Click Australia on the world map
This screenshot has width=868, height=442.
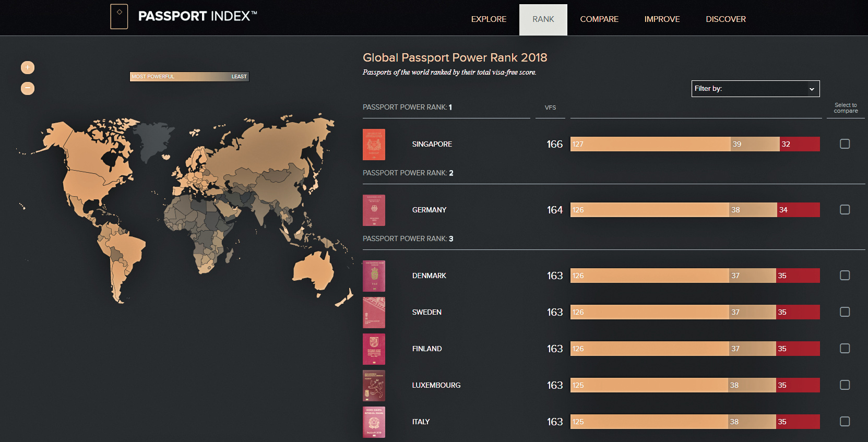(x=314, y=270)
